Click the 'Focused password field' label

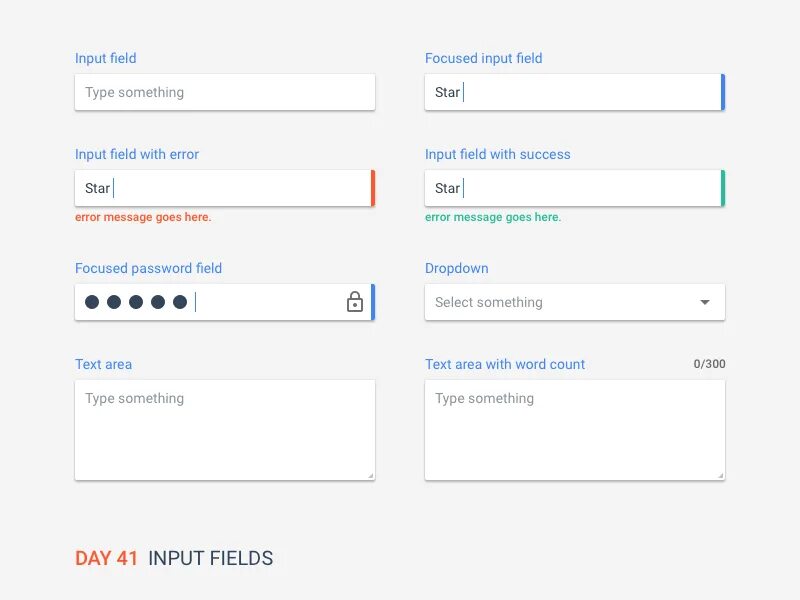coord(148,268)
